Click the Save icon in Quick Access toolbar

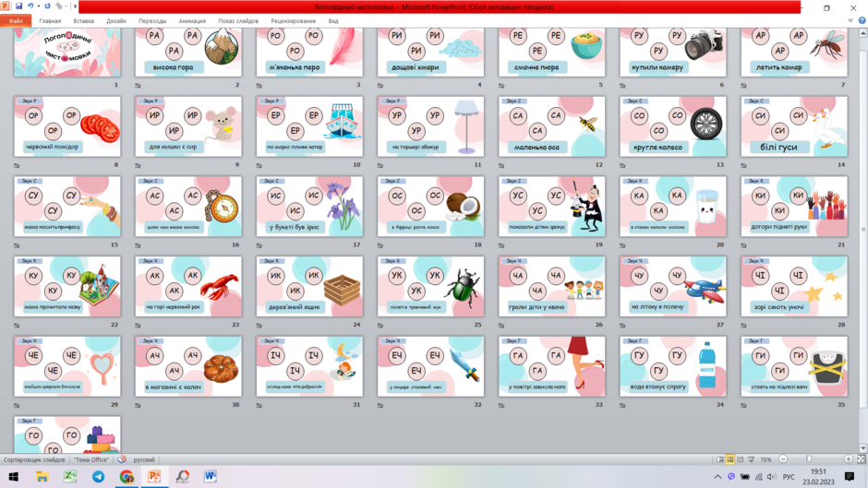click(x=18, y=6)
